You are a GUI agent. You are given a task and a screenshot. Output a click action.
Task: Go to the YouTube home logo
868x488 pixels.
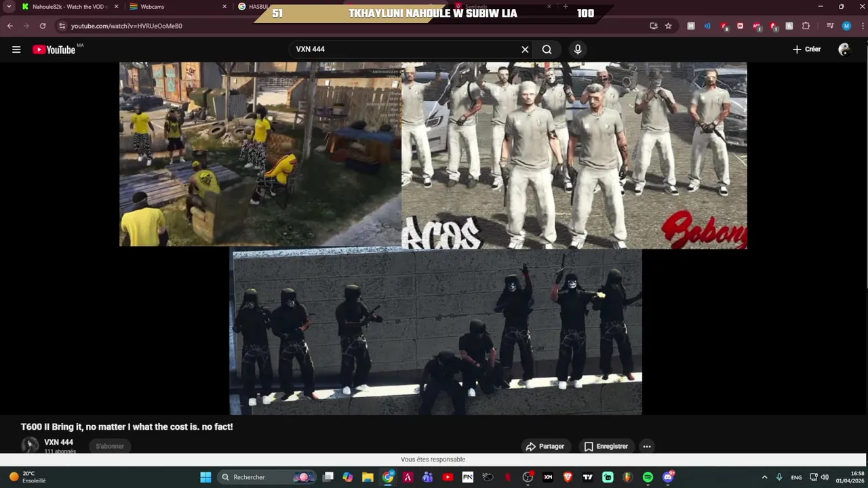[x=54, y=49]
